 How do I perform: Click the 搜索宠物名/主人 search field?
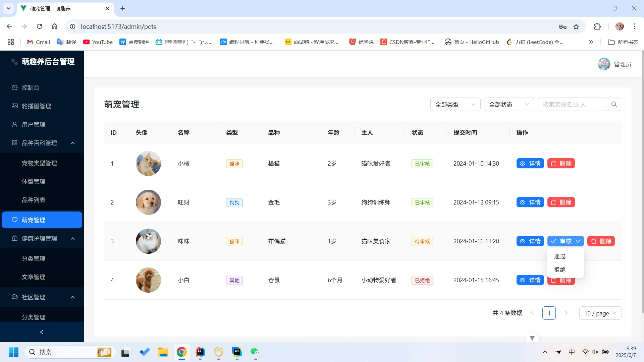click(x=572, y=104)
